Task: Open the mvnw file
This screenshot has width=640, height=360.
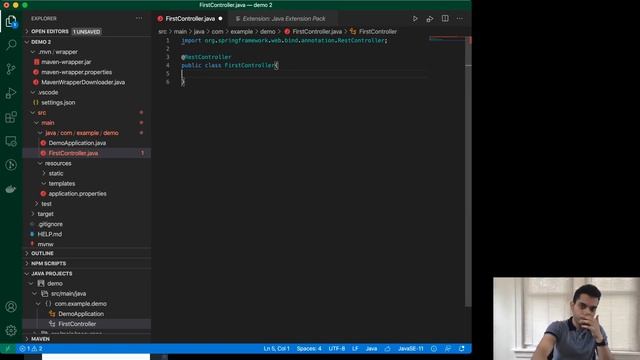Action: pyautogui.click(x=46, y=244)
